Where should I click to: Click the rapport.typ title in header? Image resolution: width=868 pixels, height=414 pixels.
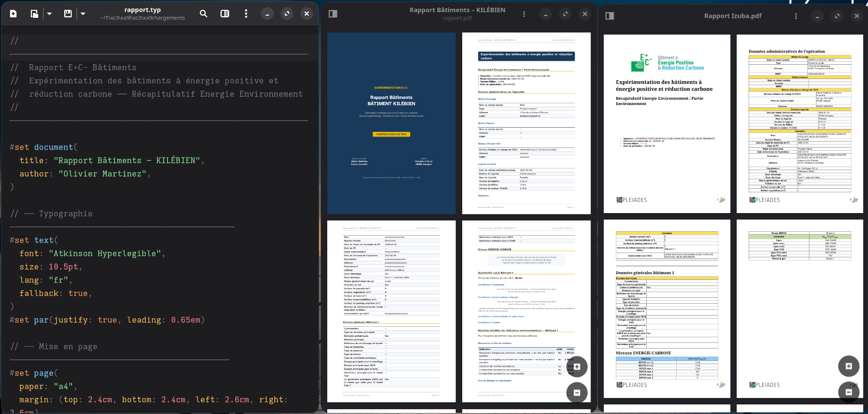[x=142, y=10]
